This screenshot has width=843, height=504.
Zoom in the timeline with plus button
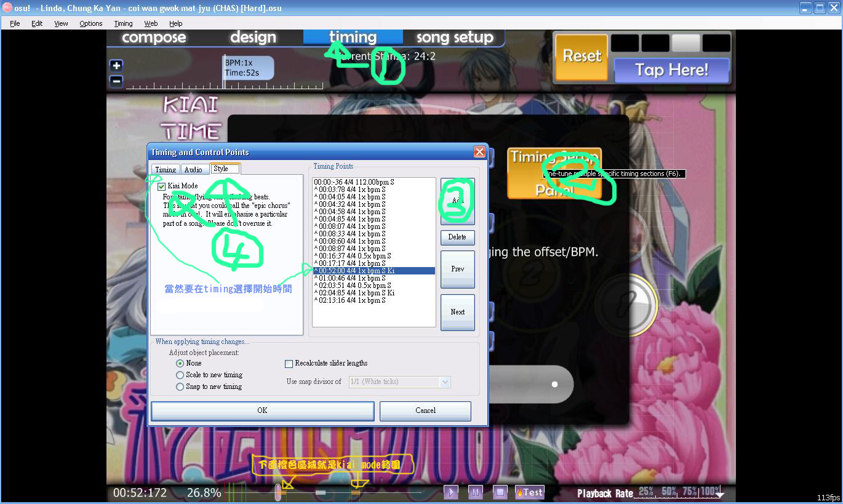coord(116,65)
